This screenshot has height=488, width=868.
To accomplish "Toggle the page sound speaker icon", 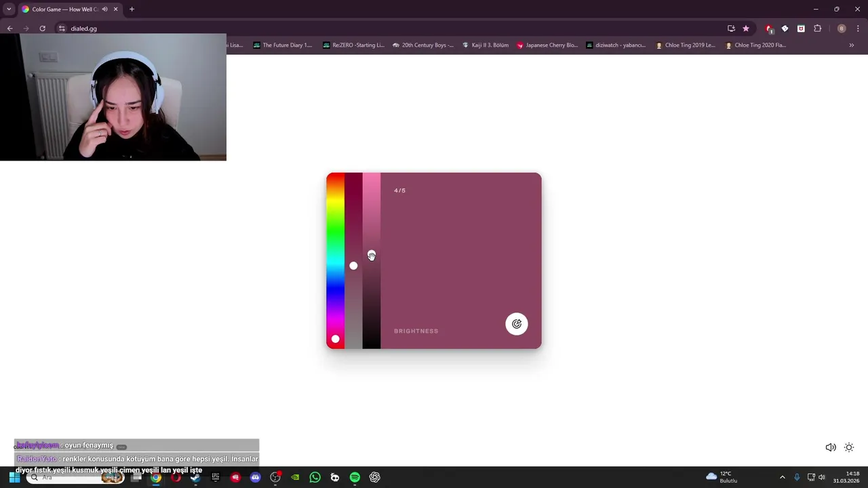I will 830,447.
